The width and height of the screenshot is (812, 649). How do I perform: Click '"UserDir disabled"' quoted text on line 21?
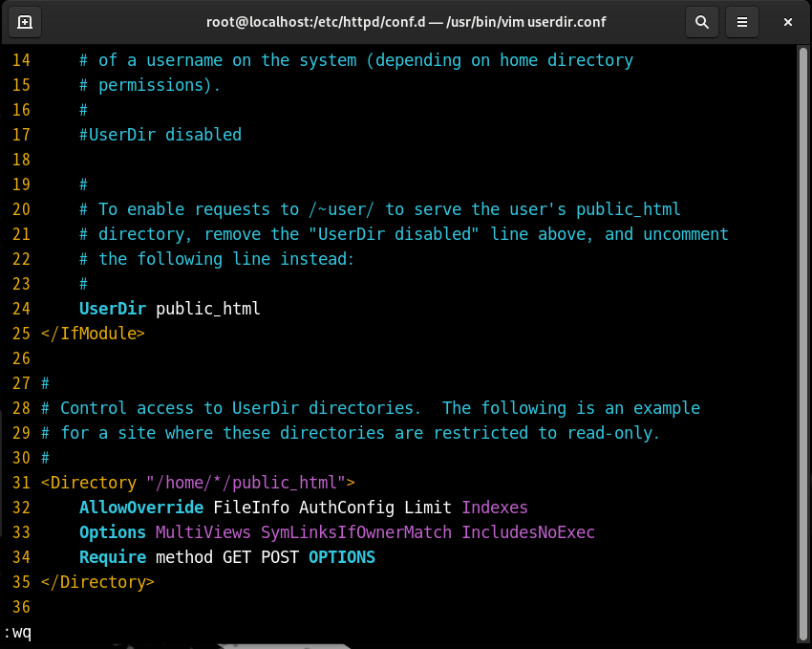coord(395,234)
